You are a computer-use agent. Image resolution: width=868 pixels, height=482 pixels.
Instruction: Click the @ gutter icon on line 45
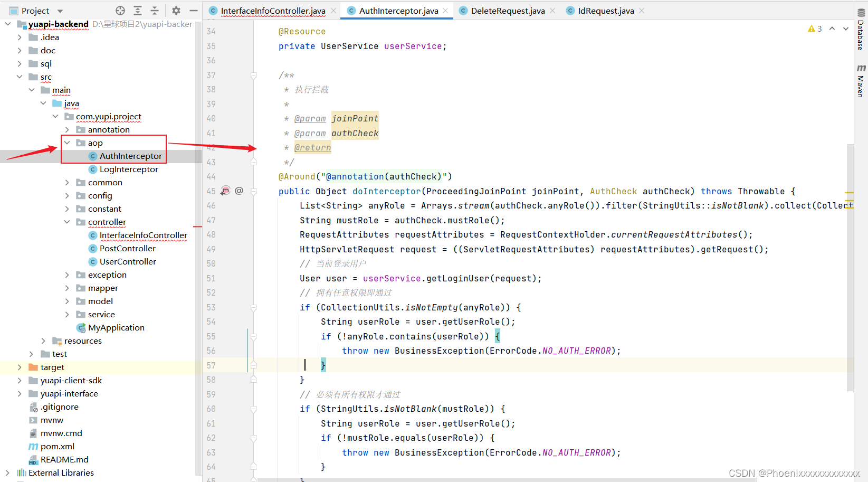click(x=239, y=191)
